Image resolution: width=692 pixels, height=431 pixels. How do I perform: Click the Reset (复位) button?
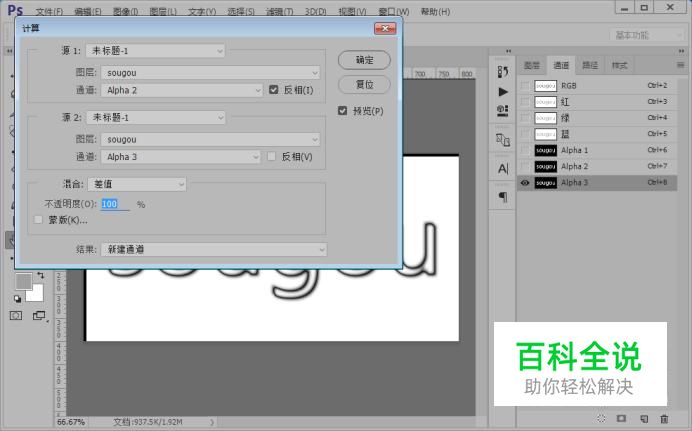click(x=364, y=84)
